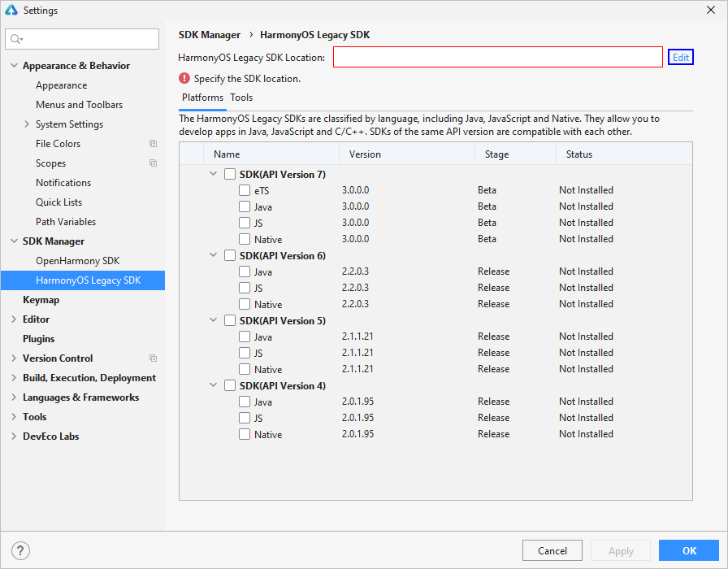The height and width of the screenshot is (569, 728).
Task: Open Menus and Toolbars settings
Action: tap(80, 105)
